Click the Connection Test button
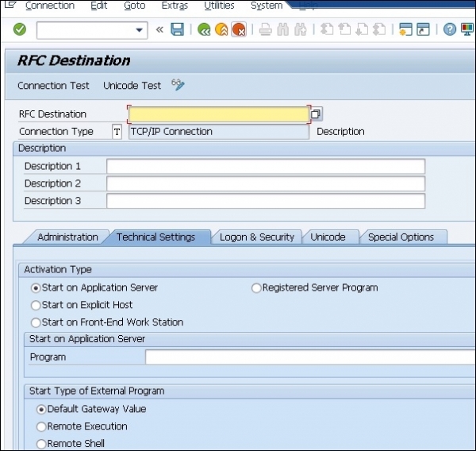This screenshot has width=476, height=451. pos(53,86)
